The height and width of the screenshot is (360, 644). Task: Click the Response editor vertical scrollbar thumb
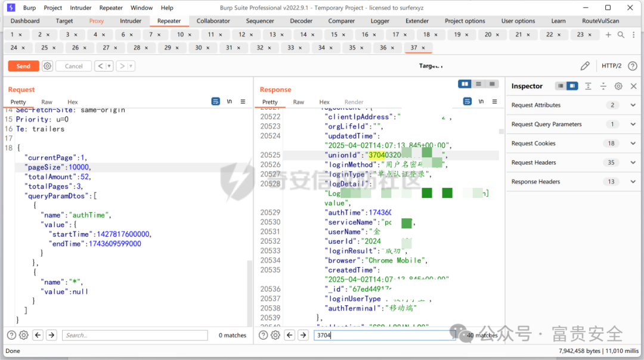501,131
